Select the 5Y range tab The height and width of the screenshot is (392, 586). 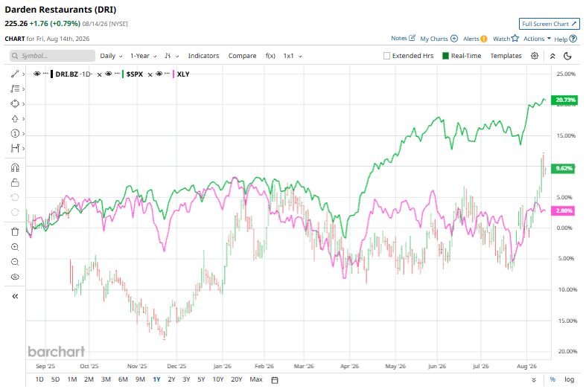201,379
